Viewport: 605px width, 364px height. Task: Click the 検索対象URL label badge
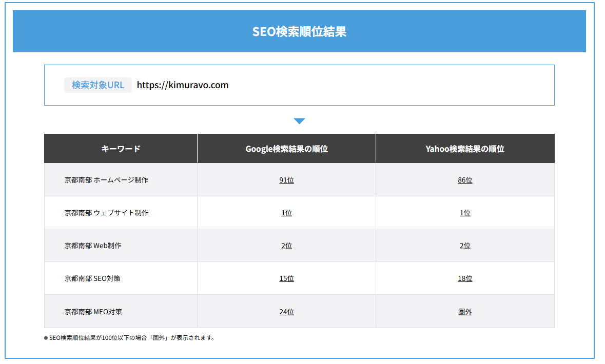click(x=97, y=85)
